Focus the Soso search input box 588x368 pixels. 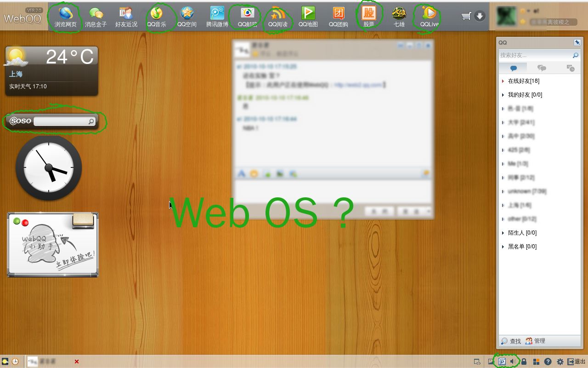point(61,121)
